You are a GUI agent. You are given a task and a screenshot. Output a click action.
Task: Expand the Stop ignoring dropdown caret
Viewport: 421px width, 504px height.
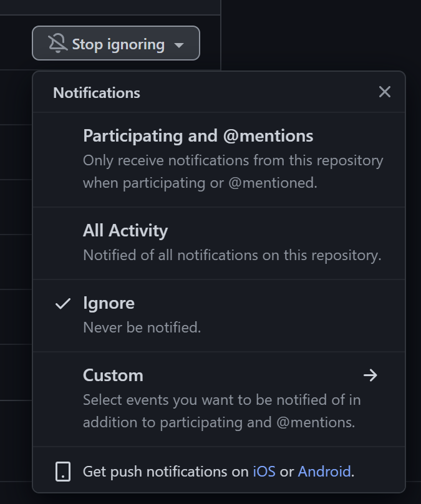[x=179, y=45]
